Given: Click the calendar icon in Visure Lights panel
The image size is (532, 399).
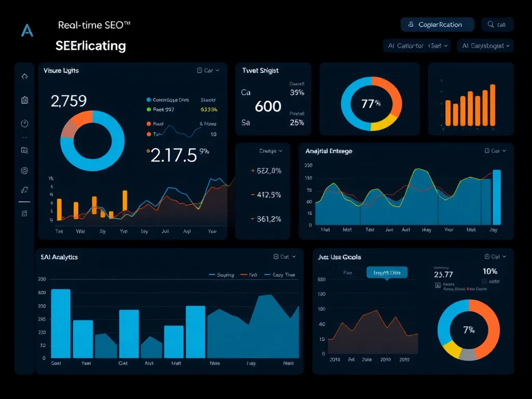Looking at the screenshot, I should (x=199, y=70).
